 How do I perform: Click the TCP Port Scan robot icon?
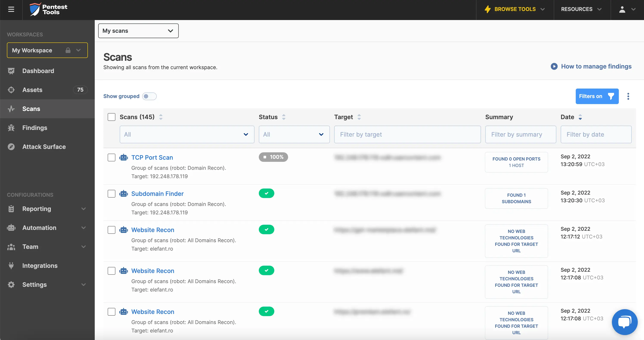(124, 157)
